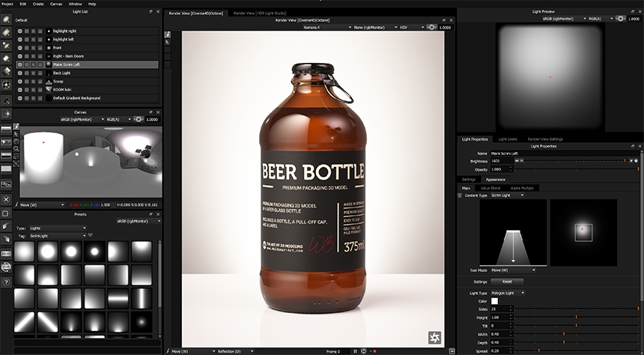Toggle eye icon for ROOM hdri light
This screenshot has width=644, height=355.
[20, 89]
